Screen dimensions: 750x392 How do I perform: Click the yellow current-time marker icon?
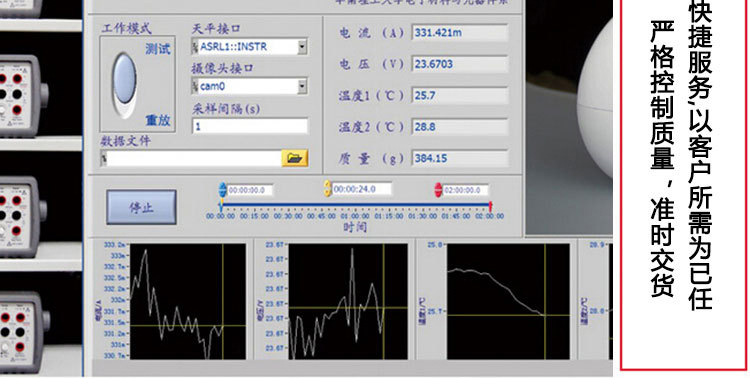pos(327,189)
